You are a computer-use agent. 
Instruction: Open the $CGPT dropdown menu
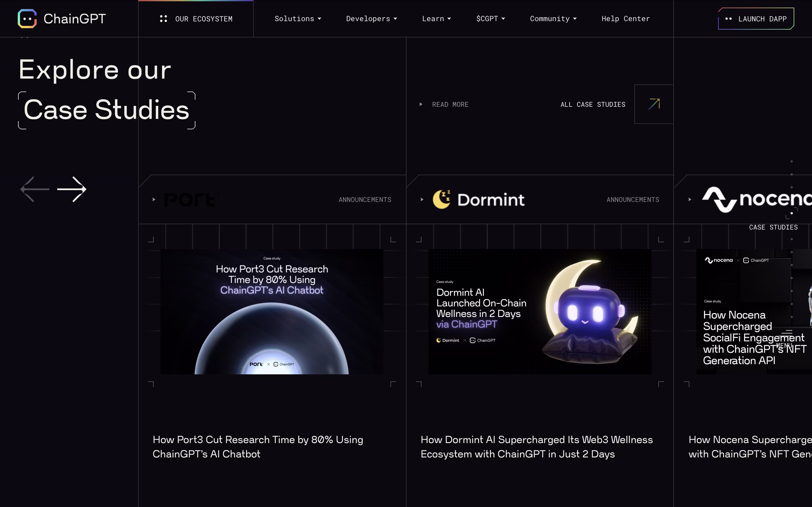coord(491,19)
